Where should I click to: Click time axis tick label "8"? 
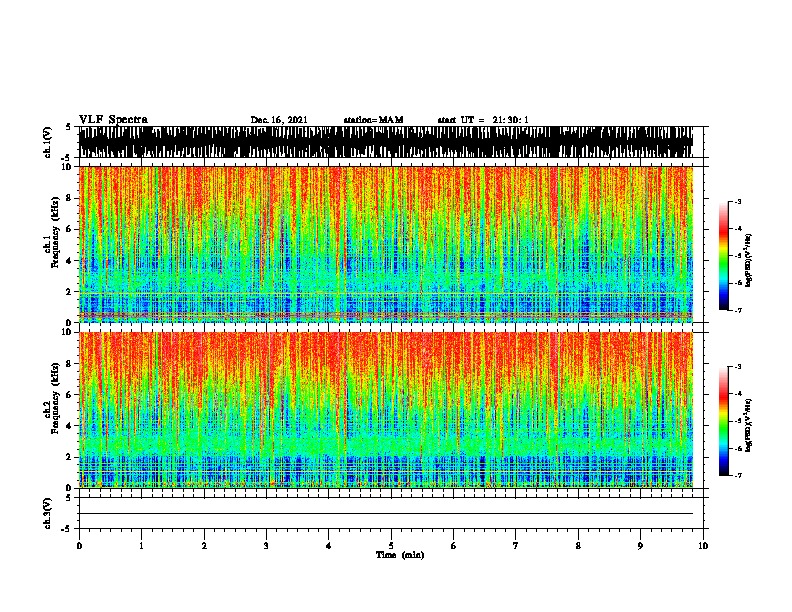click(578, 545)
